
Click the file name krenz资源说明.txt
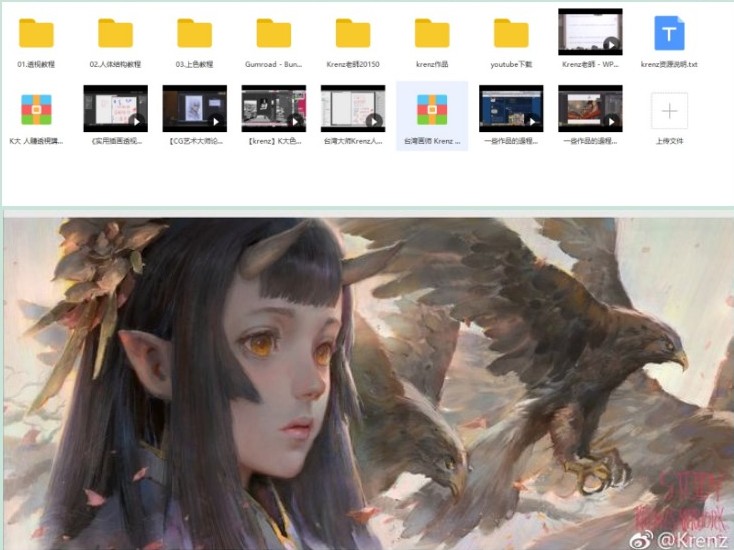click(x=669, y=65)
